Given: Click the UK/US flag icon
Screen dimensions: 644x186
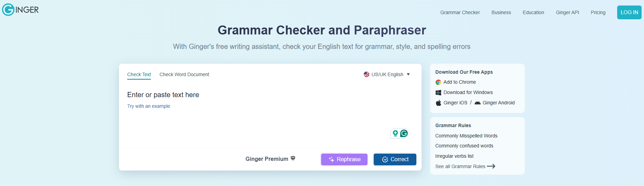Looking at the screenshot, I should [367, 74].
